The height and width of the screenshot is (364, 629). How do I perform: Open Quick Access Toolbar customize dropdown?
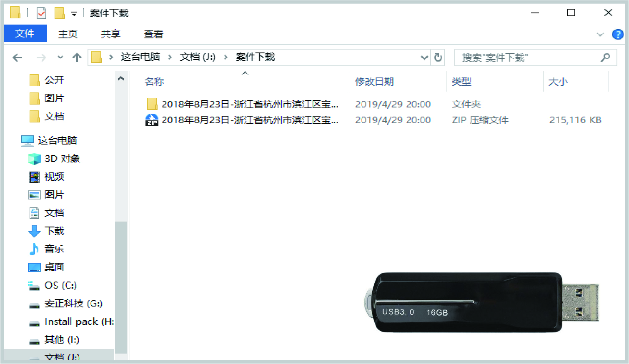74,14
